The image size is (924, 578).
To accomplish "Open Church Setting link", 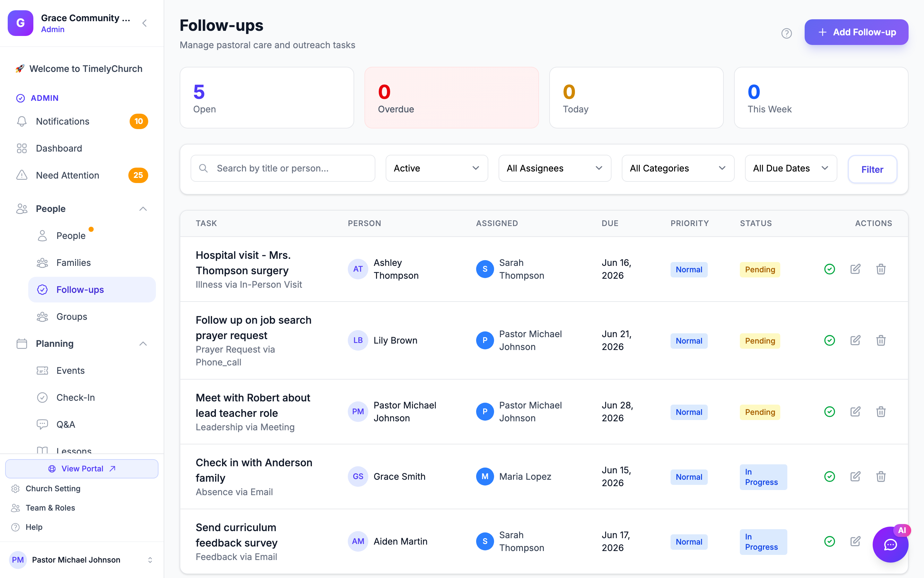I will click(x=53, y=488).
